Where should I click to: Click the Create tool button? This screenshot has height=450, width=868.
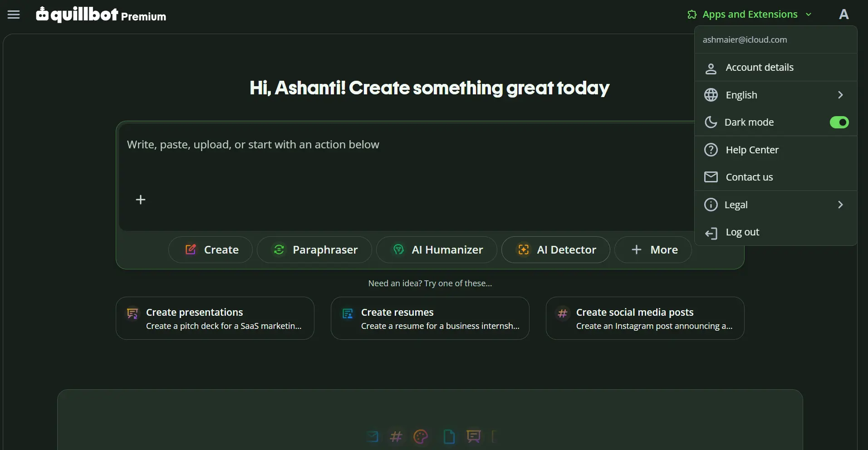coord(211,249)
